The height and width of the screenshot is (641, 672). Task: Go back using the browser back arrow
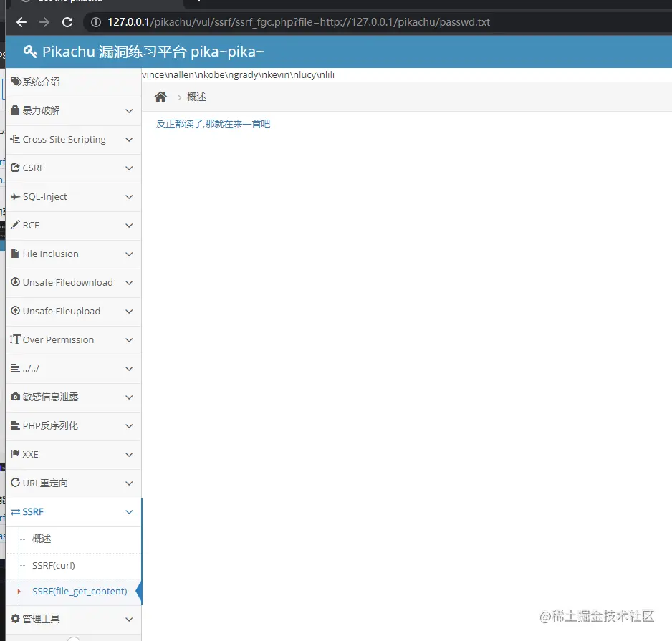tap(21, 22)
